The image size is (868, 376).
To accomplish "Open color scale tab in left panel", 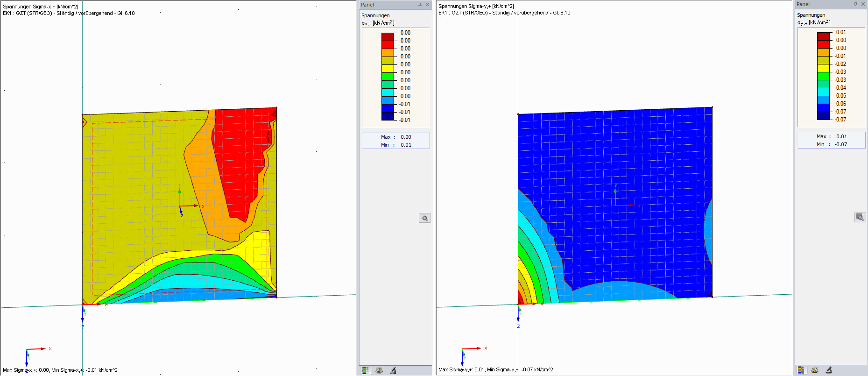I will point(365,370).
